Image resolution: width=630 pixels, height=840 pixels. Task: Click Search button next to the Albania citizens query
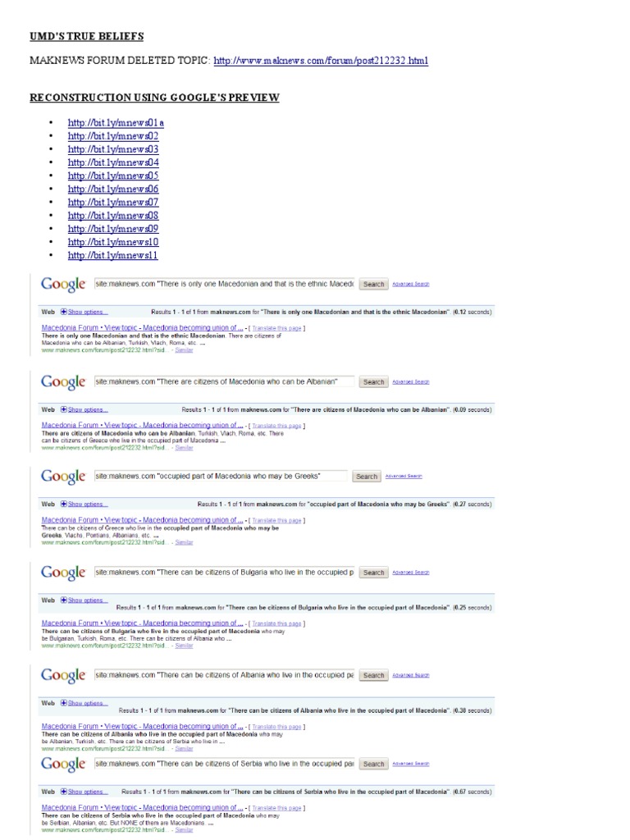pyautogui.click(x=373, y=676)
